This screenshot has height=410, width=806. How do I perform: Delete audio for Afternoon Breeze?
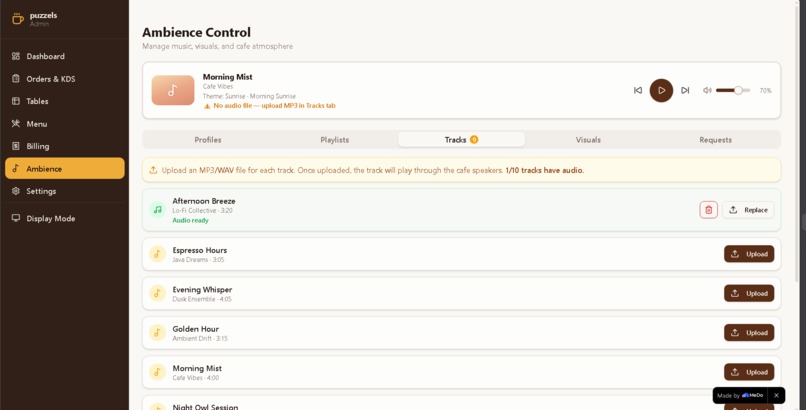(708, 210)
